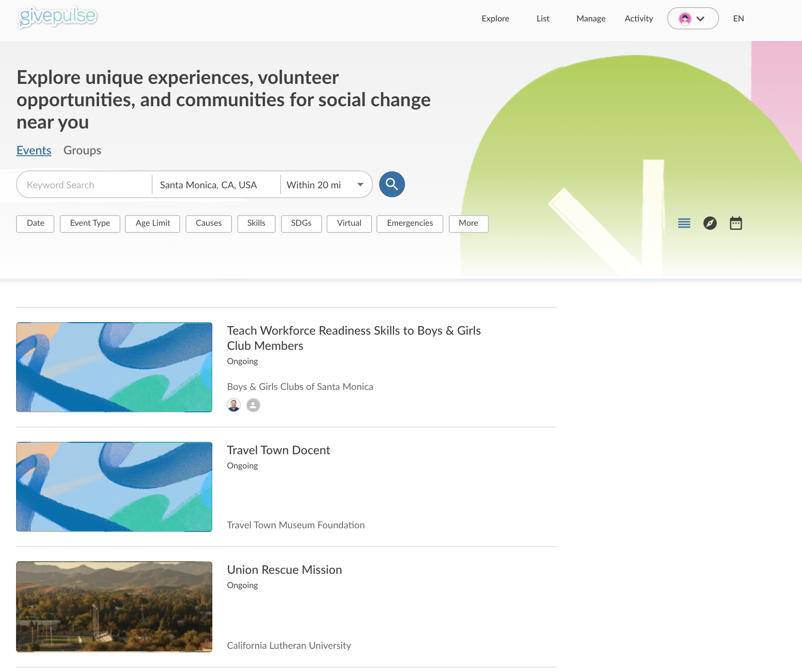Open the Within 20 mi distance dropdown
Viewport: 802px width, 672px height.
click(326, 185)
